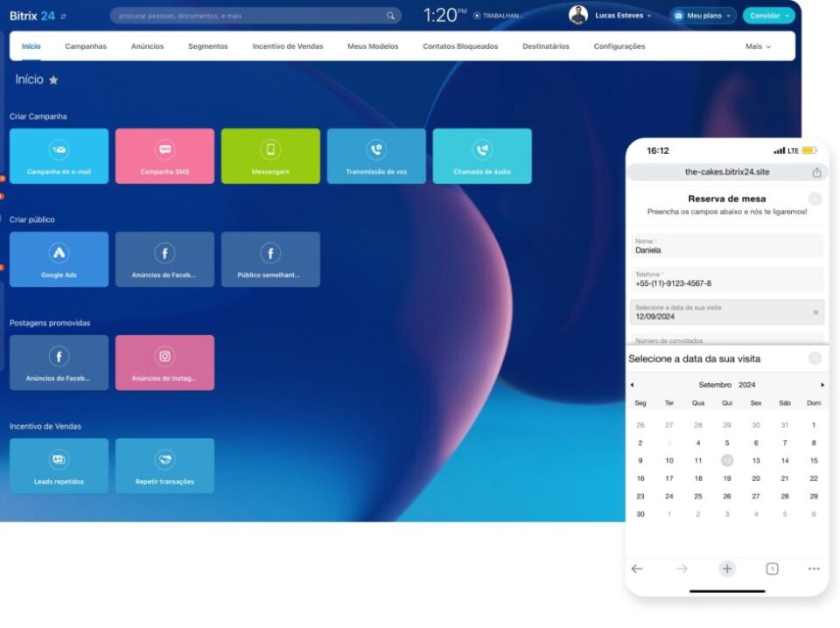Choose day 30 in the calendar

tap(640, 514)
